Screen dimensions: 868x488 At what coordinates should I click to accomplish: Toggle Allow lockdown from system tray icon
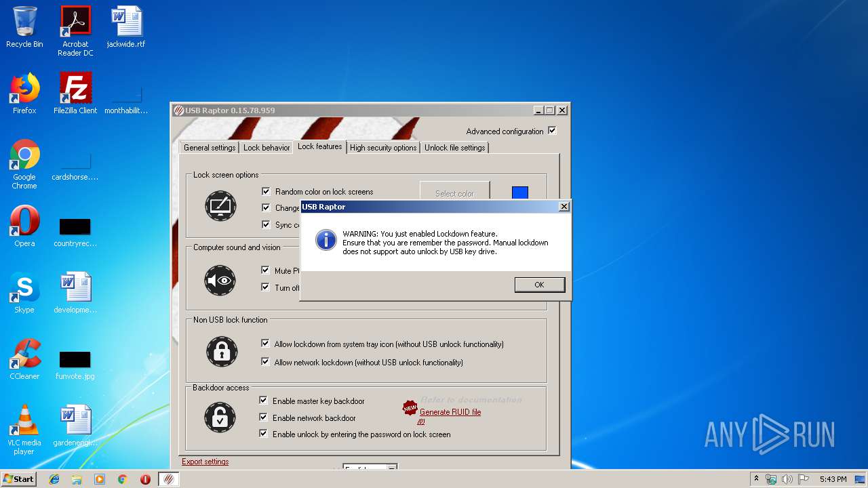point(265,344)
